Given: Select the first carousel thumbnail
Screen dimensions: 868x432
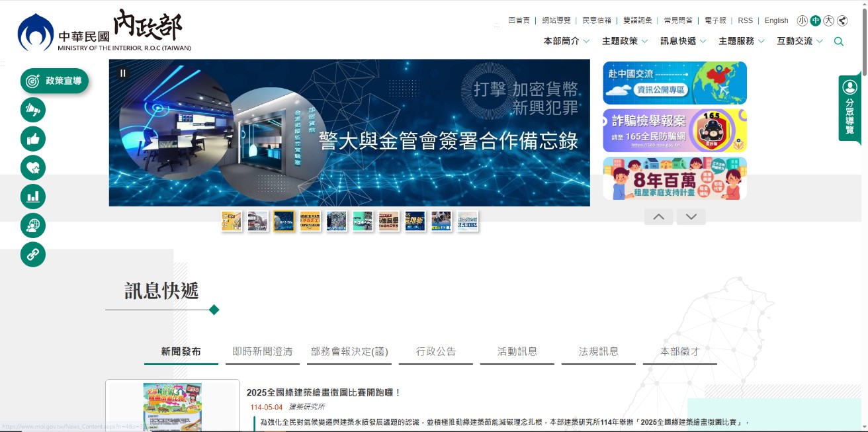Looking at the screenshot, I should point(232,221).
